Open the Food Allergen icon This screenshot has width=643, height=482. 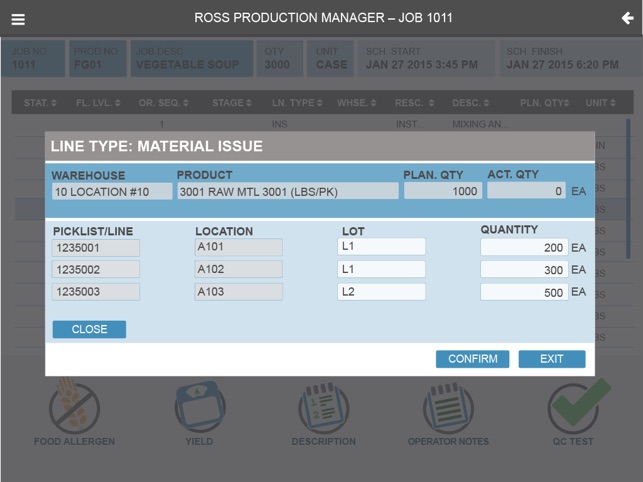click(x=74, y=408)
